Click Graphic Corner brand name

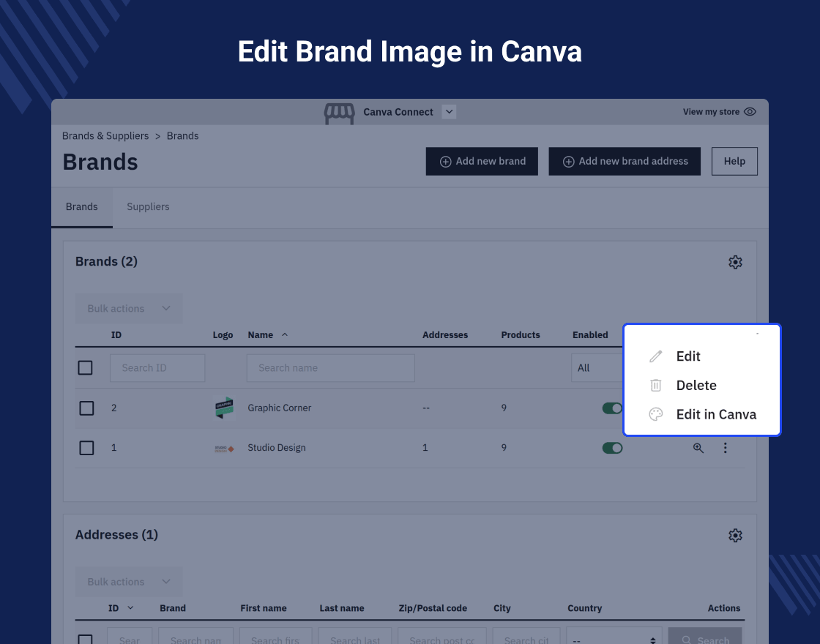[279, 408]
